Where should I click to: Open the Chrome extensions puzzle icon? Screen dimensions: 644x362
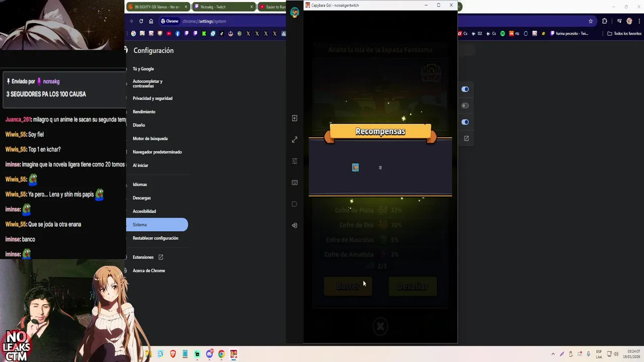[x=605, y=21]
